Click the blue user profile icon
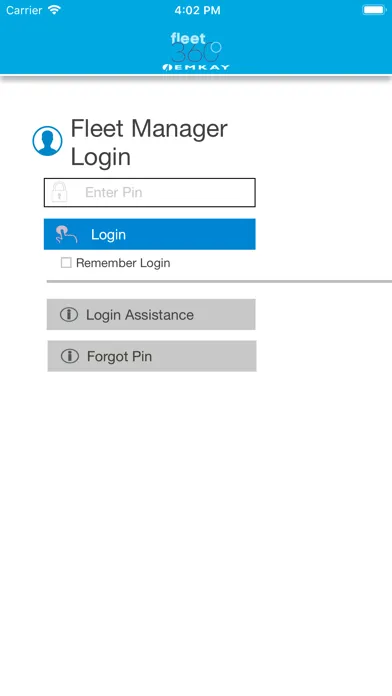 coord(48,141)
